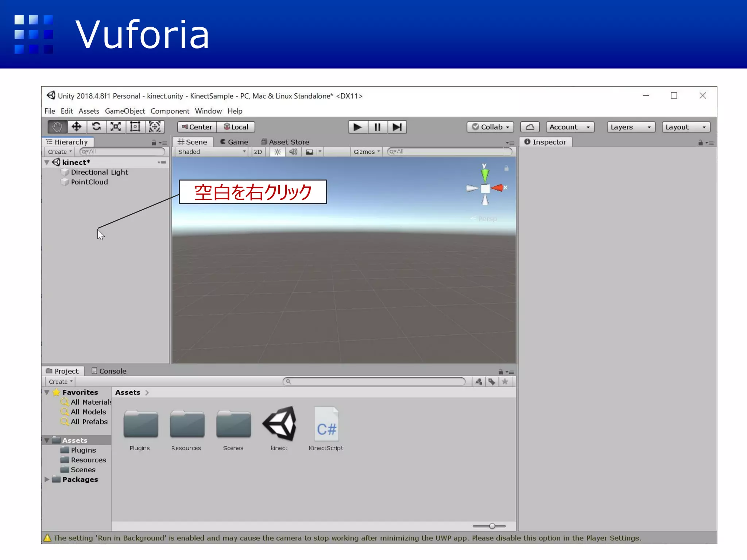The width and height of the screenshot is (747, 560).
Task: Open the scene effects dropdown arrow
Action: pos(320,152)
